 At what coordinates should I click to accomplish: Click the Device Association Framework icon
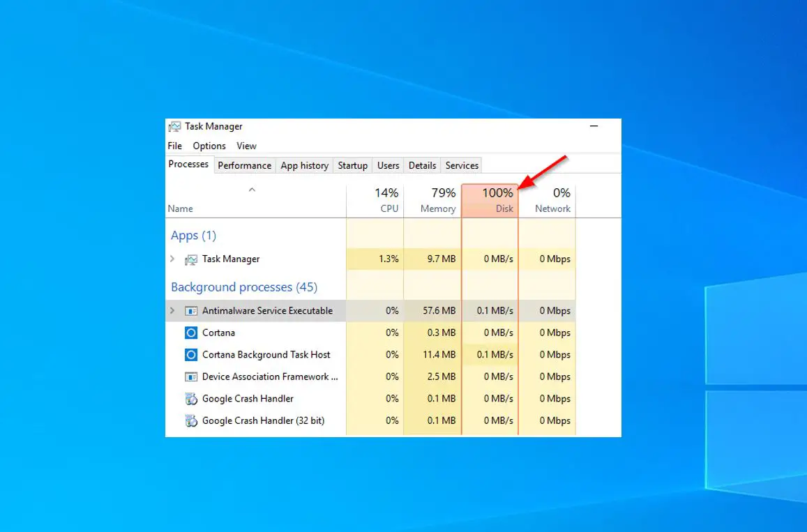[191, 377]
